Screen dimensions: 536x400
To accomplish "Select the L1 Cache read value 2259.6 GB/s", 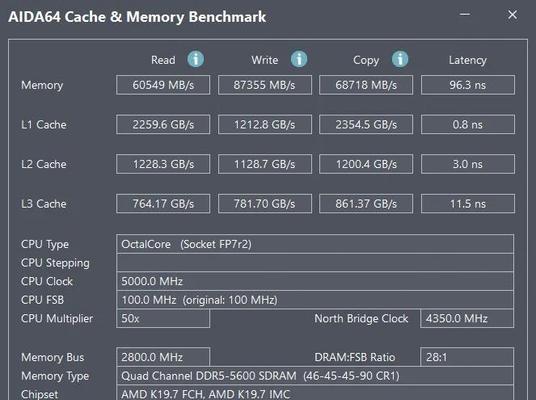I will (x=163, y=124).
